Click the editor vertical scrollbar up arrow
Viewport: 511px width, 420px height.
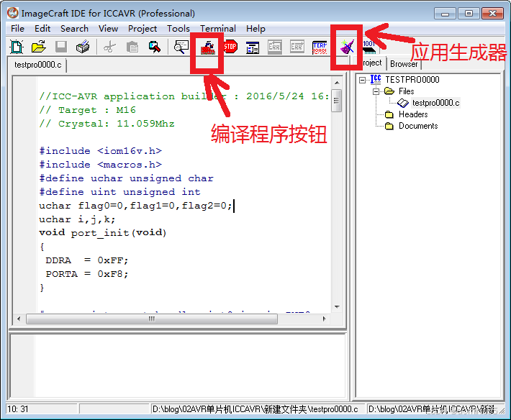pos(337,83)
